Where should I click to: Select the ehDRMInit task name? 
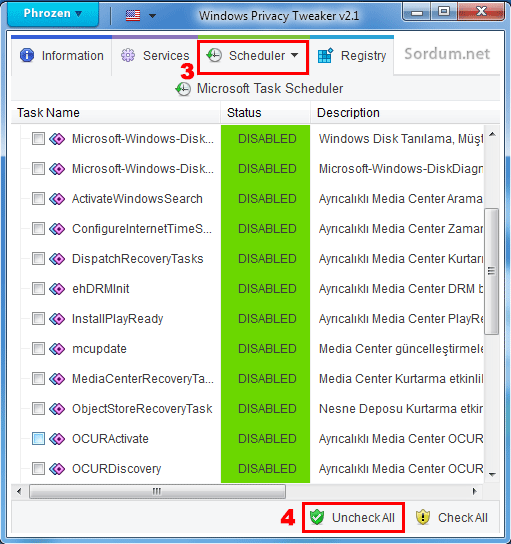101,289
